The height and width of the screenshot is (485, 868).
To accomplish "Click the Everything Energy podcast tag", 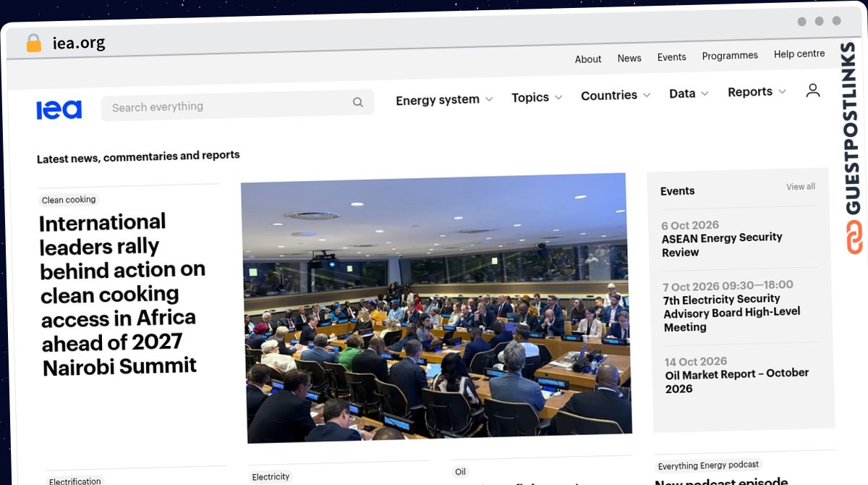I will click(708, 465).
